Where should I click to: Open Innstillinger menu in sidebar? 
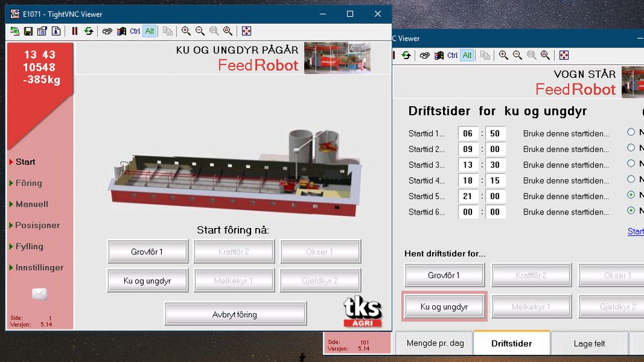coord(39,267)
